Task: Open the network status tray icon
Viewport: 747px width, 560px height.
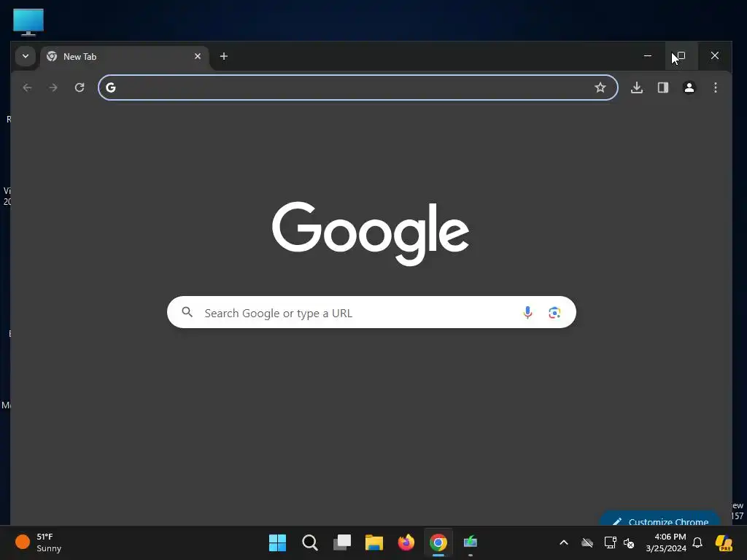Action: click(610, 542)
